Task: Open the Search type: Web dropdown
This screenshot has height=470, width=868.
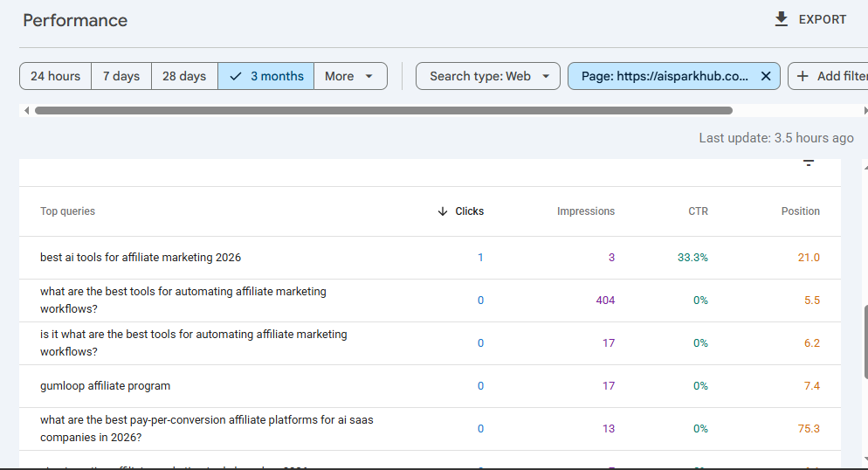Action: click(487, 76)
